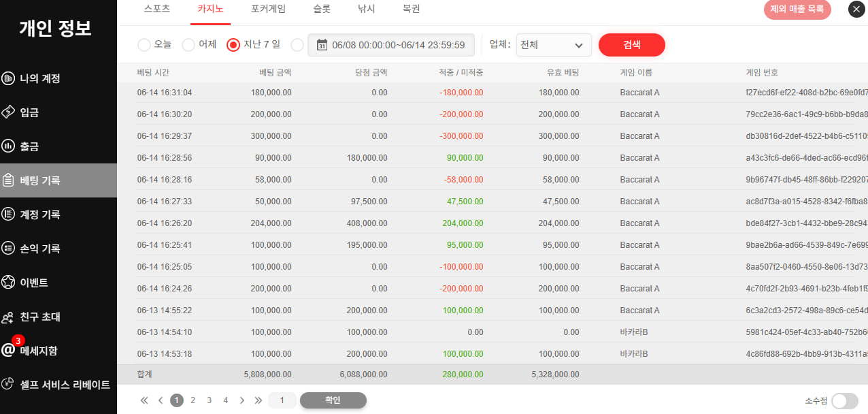Click the Event (이벤트) star icon
This screenshot has height=414, width=868.
coord(8,283)
